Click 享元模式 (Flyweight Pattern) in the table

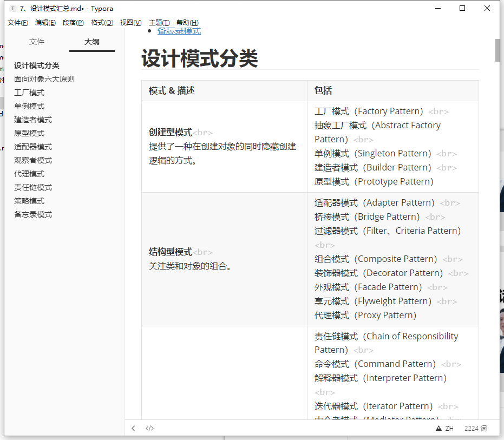(373, 301)
